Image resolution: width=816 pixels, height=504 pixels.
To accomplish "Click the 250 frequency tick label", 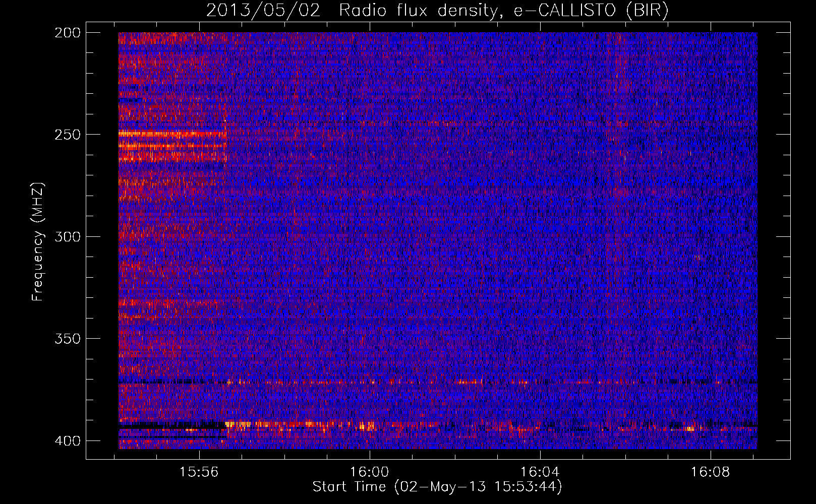I will 67,135.
